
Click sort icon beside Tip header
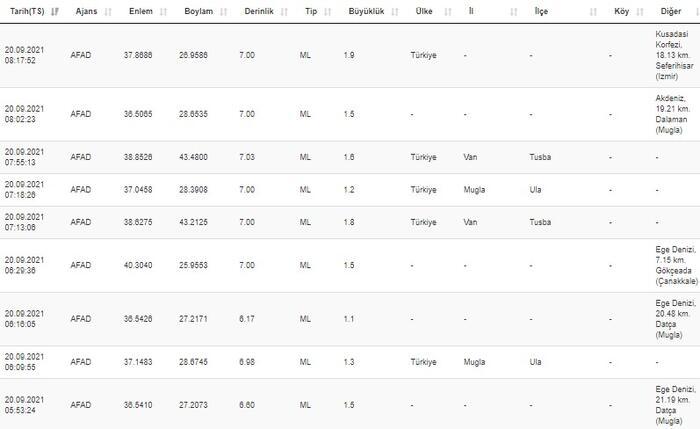pyautogui.click(x=328, y=12)
